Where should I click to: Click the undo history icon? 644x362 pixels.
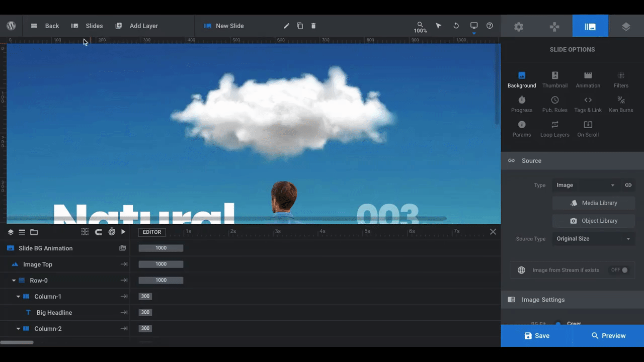(x=456, y=26)
